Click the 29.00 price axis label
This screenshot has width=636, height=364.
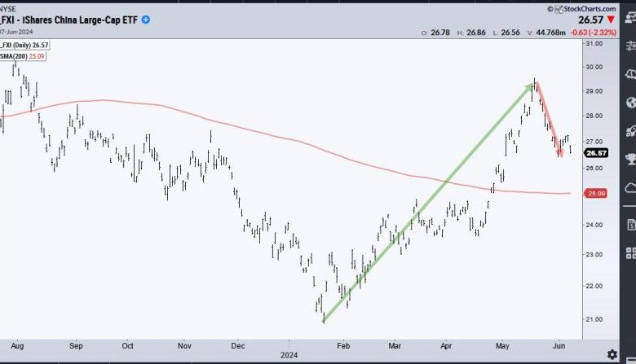point(594,91)
